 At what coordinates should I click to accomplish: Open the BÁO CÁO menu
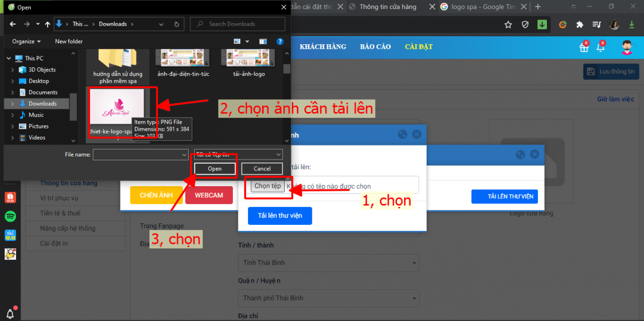375,47
